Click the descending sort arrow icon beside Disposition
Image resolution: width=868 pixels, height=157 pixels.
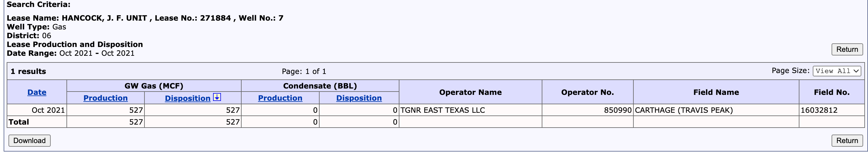tap(217, 97)
